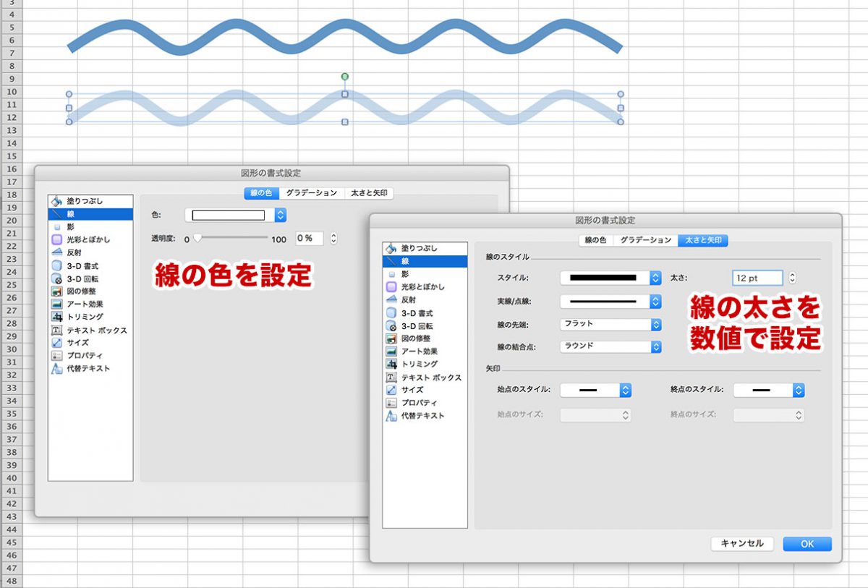Open 代替テキスト in front dialog sidebar
This screenshot has width=868, height=588.
coord(422,416)
